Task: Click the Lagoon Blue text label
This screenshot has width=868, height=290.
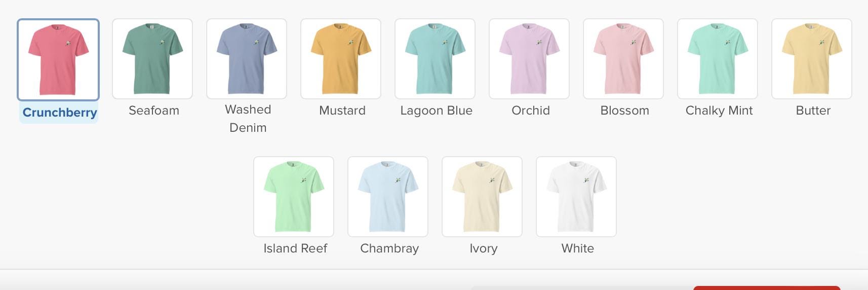Action: (x=437, y=111)
